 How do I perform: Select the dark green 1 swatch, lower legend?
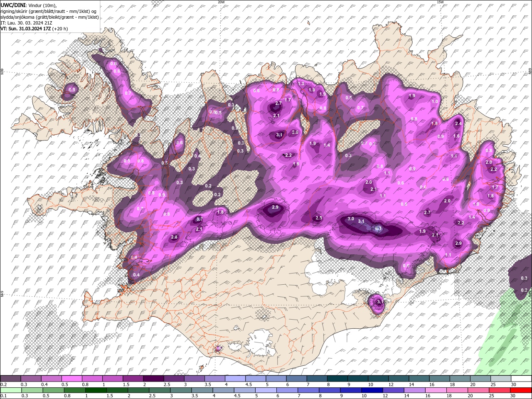click(96, 390)
